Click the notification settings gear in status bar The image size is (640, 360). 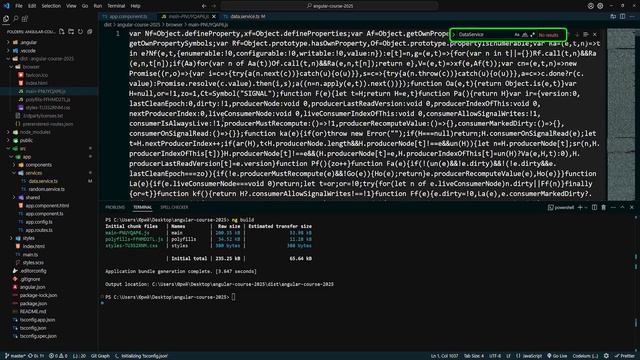click(606, 356)
